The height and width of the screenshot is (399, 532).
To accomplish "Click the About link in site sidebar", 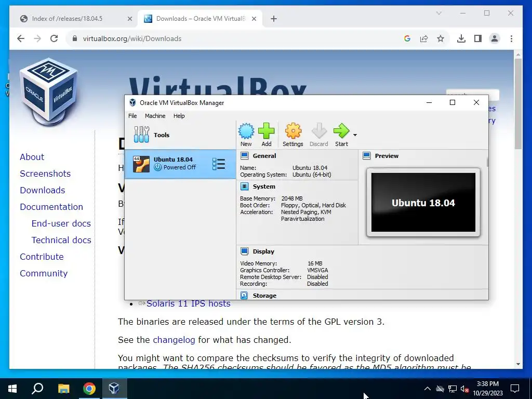I will pos(32,157).
